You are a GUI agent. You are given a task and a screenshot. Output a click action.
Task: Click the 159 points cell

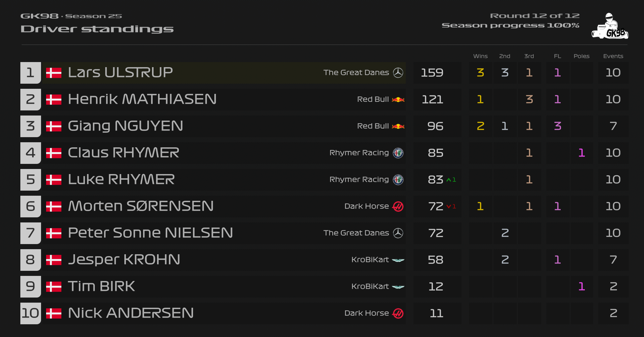(432, 73)
